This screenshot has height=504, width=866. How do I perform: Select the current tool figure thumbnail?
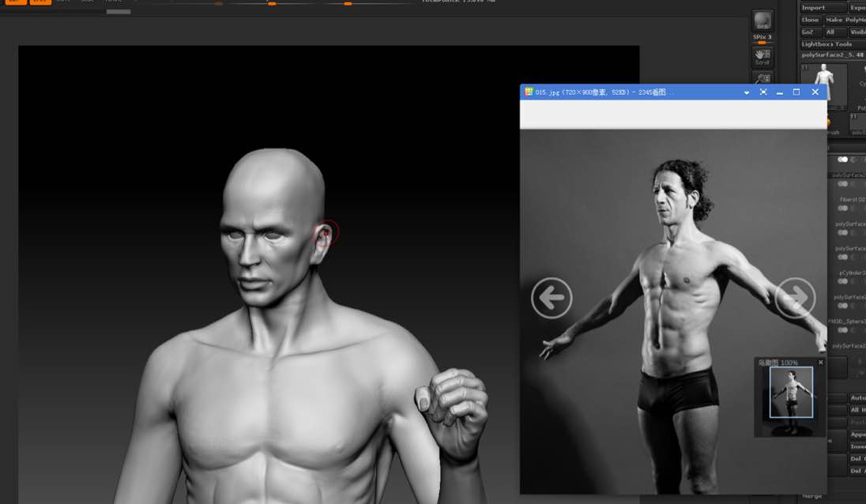(x=823, y=85)
